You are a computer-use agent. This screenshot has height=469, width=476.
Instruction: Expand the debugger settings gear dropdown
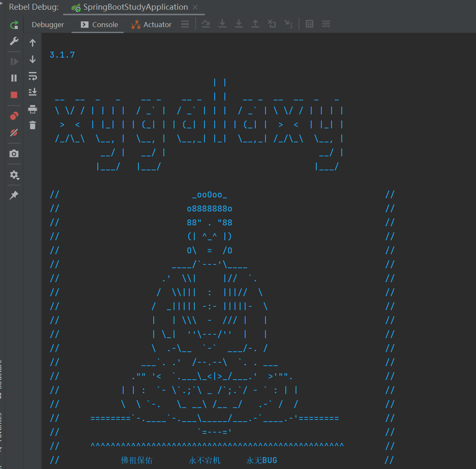14,175
